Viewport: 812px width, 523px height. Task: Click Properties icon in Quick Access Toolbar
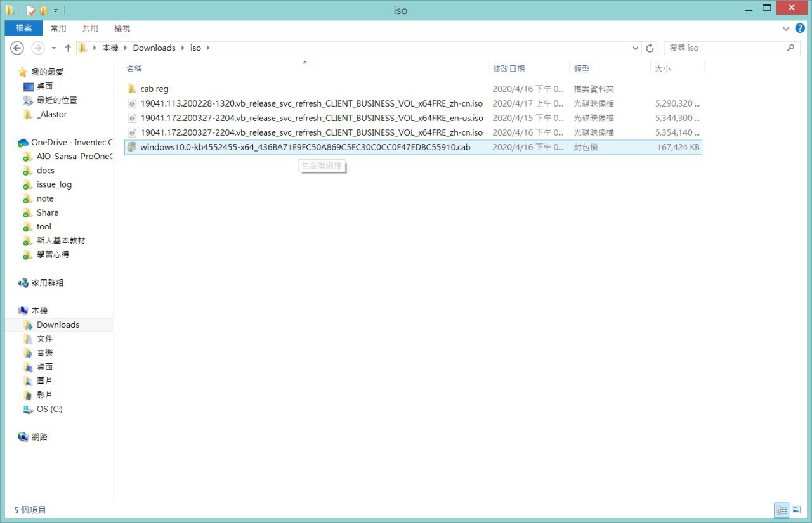[29, 10]
